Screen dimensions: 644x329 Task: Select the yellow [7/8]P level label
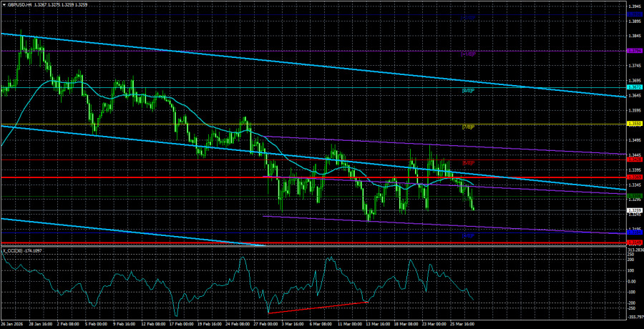point(467,127)
